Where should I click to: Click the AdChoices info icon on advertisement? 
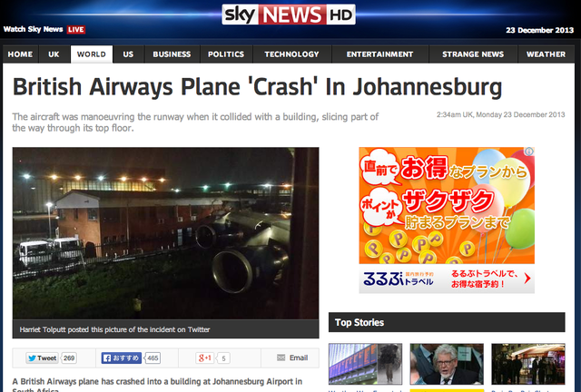coord(528,152)
